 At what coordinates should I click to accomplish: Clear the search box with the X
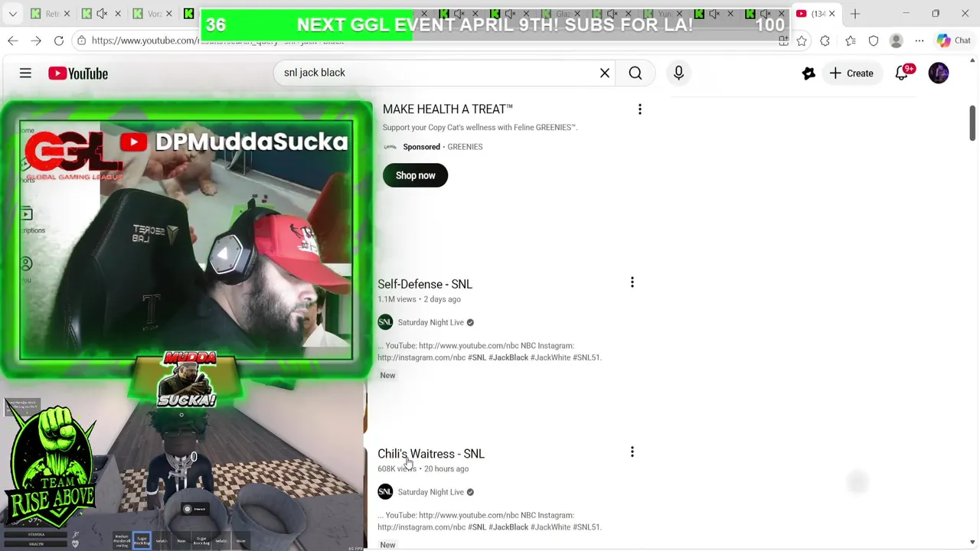tap(605, 73)
